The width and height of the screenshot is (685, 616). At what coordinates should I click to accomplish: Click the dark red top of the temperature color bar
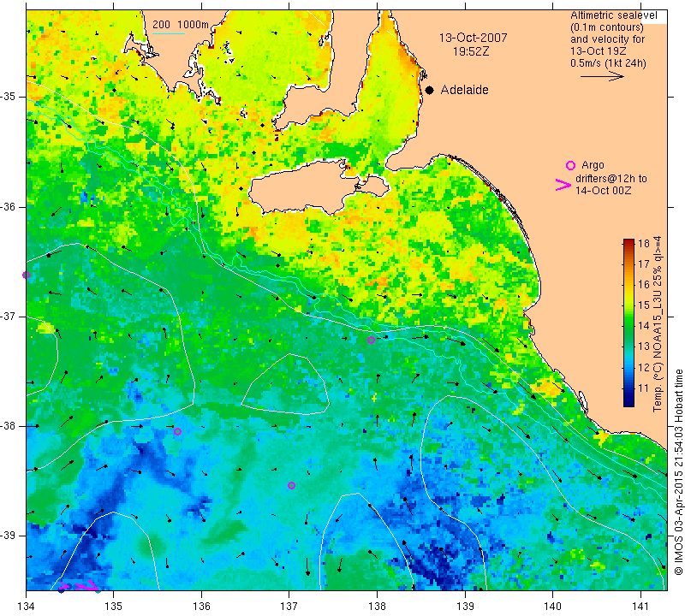(x=628, y=242)
